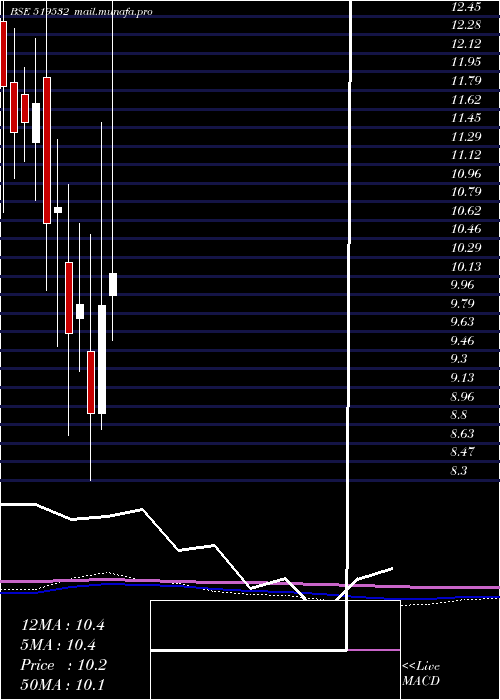Click the 12MA : 10.4 readout
This screenshot has height=700, width=500.
click(x=63, y=625)
